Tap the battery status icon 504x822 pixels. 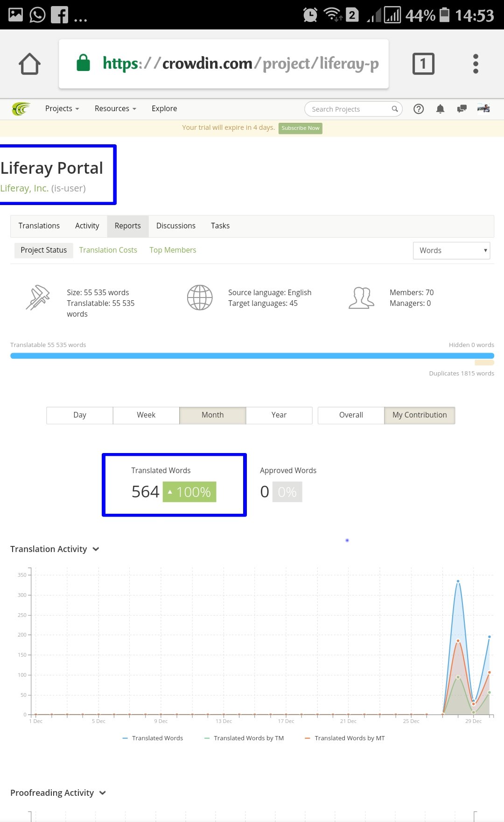[445, 14]
